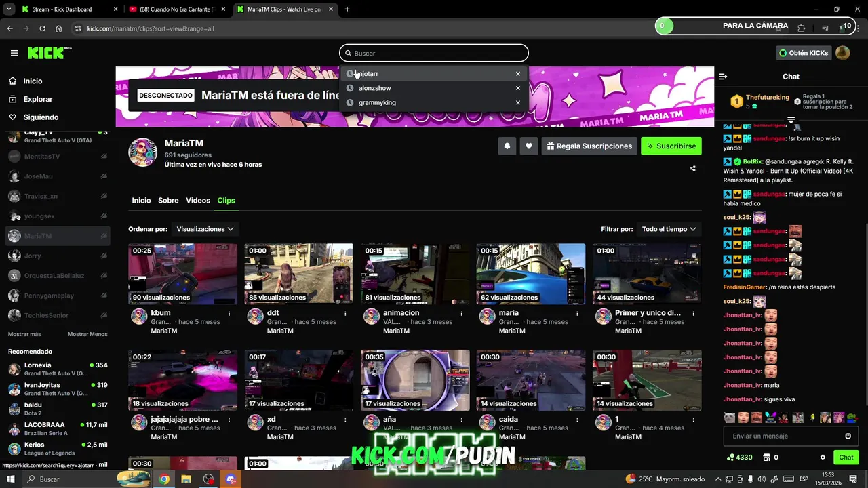
Task: Click the KICK logo
Action: click(x=50, y=53)
